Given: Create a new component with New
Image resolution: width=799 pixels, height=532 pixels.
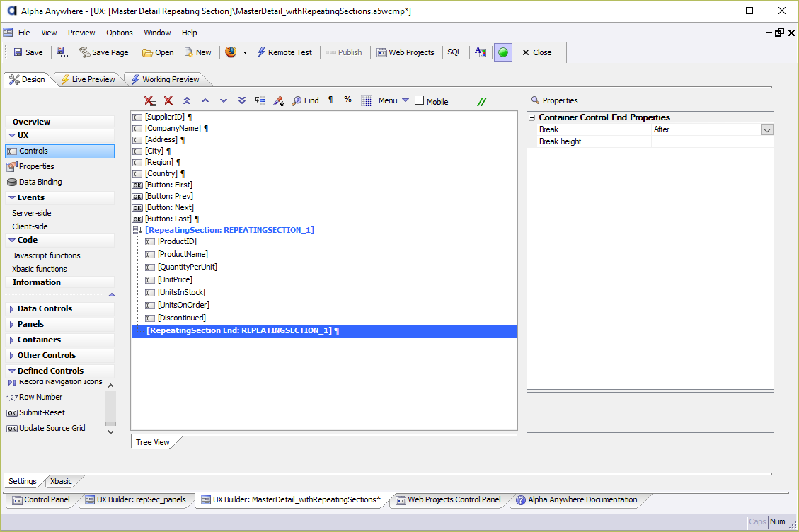Looking at the screenshot, I should [197, 52].
